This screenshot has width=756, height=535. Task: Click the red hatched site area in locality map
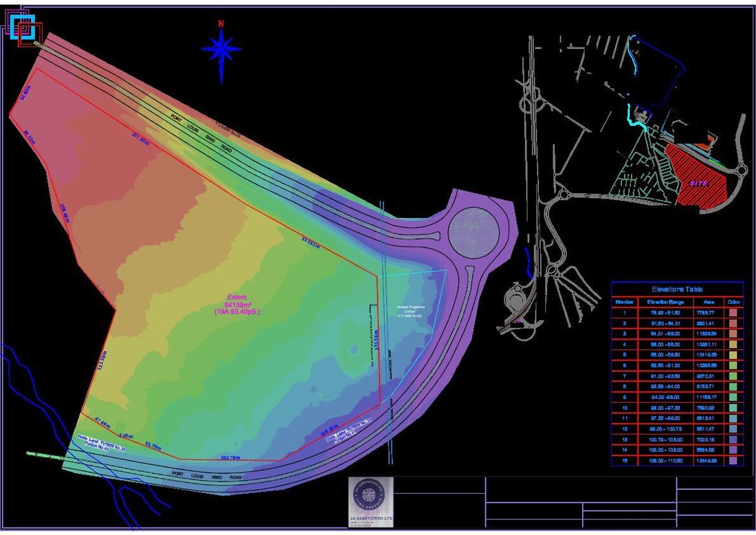696,175
